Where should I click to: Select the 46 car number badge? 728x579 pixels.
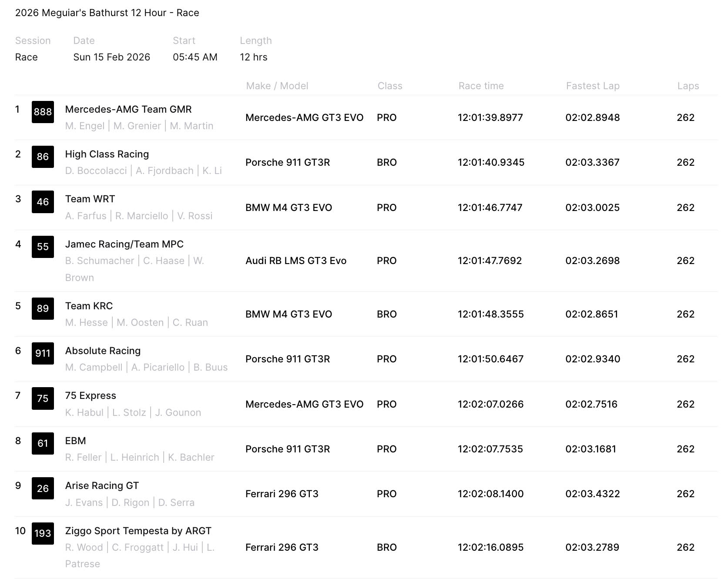[x=43, y=202]
